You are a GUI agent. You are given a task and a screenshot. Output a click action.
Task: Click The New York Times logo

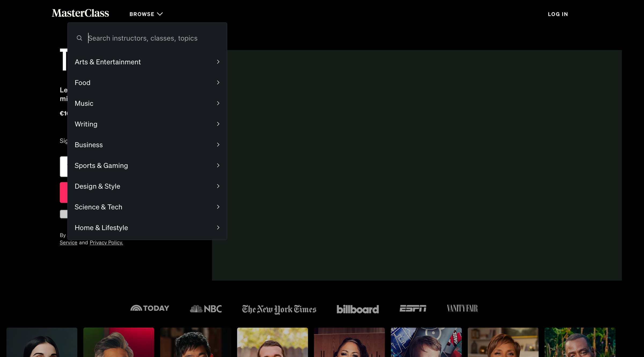pos(279,309)
